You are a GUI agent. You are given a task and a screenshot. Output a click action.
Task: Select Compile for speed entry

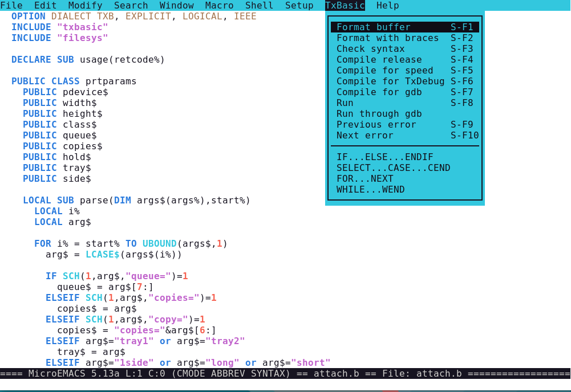404,71
